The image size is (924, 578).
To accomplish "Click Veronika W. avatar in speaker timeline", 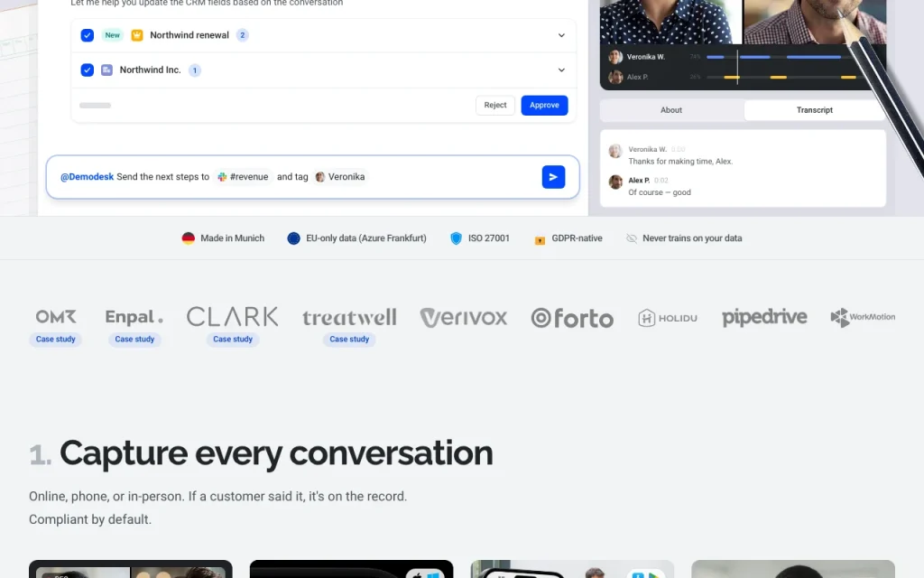I will pos(615,57).
